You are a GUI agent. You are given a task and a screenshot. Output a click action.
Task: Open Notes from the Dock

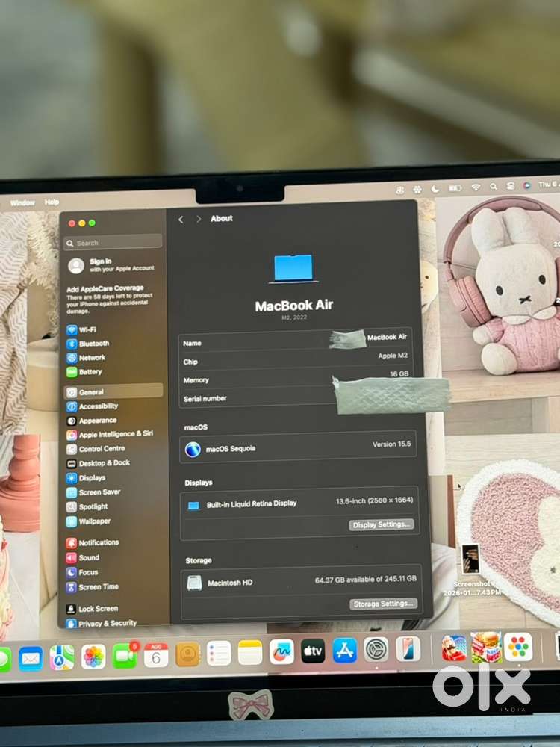pos(250,652)
